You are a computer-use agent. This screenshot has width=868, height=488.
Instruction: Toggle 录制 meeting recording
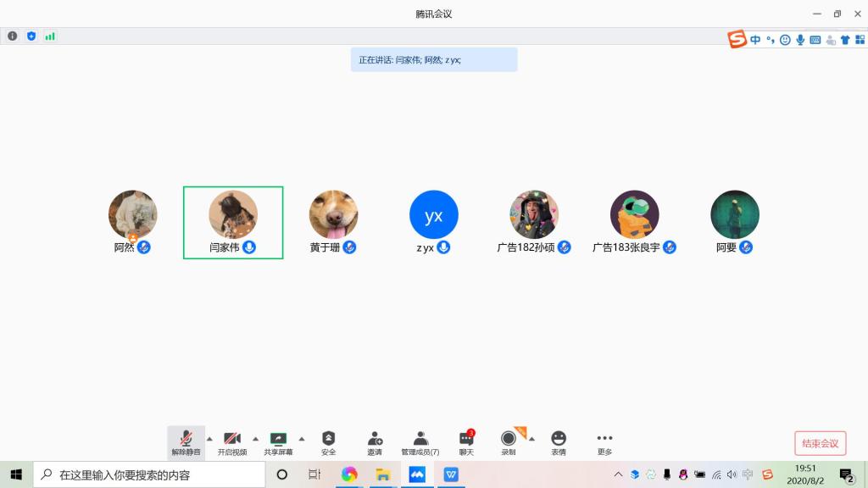[509, 442]
